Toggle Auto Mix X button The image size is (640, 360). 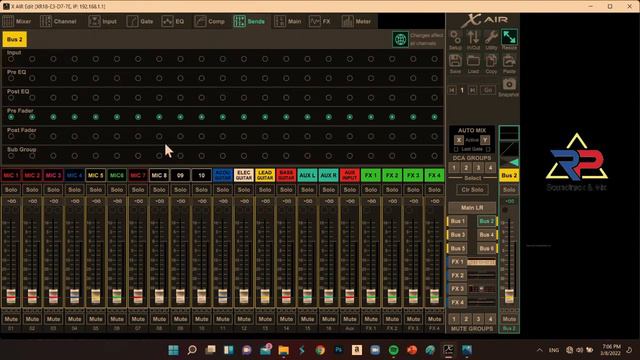point(459,140)
